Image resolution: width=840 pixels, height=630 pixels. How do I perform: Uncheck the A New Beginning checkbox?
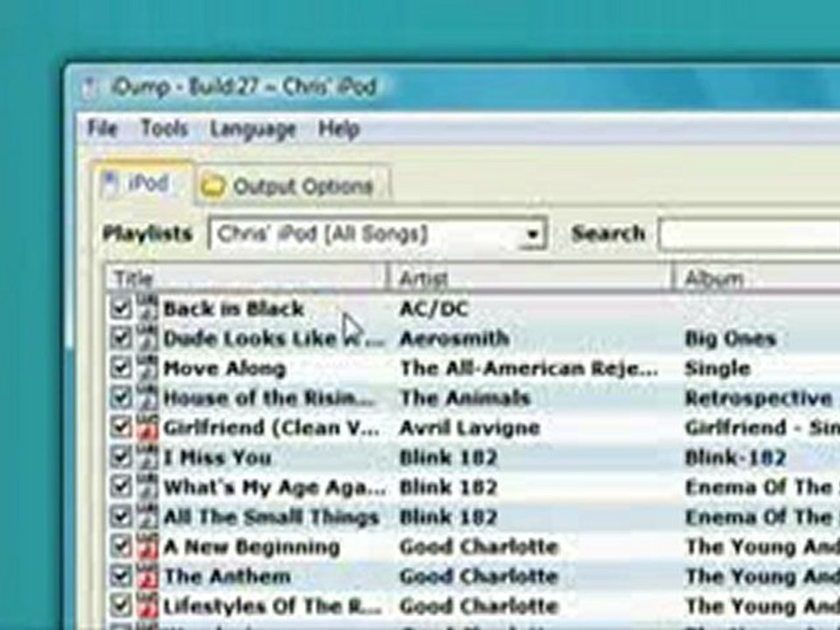coord(121,546)
